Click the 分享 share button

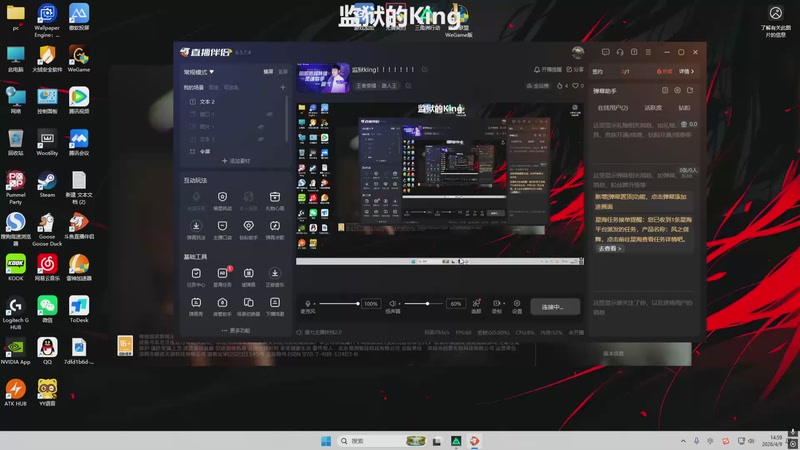click(x=575, y=69)
